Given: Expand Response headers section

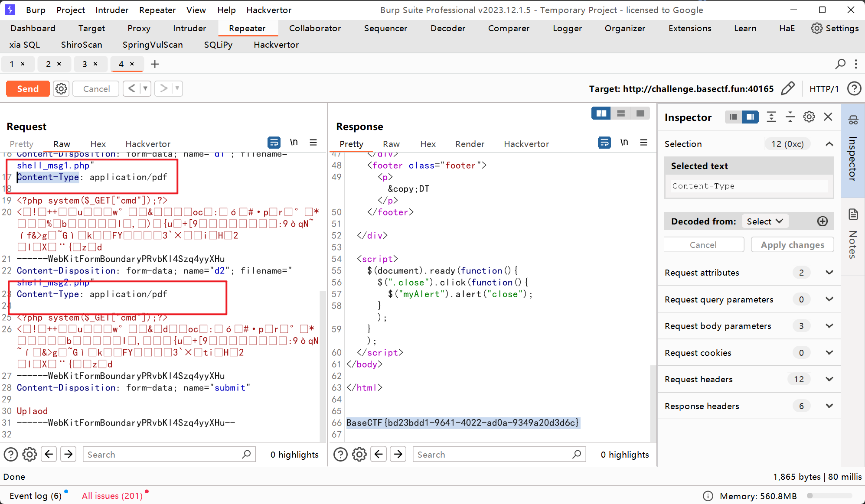Looking at the screenshot, I should [x=749, y=406].
